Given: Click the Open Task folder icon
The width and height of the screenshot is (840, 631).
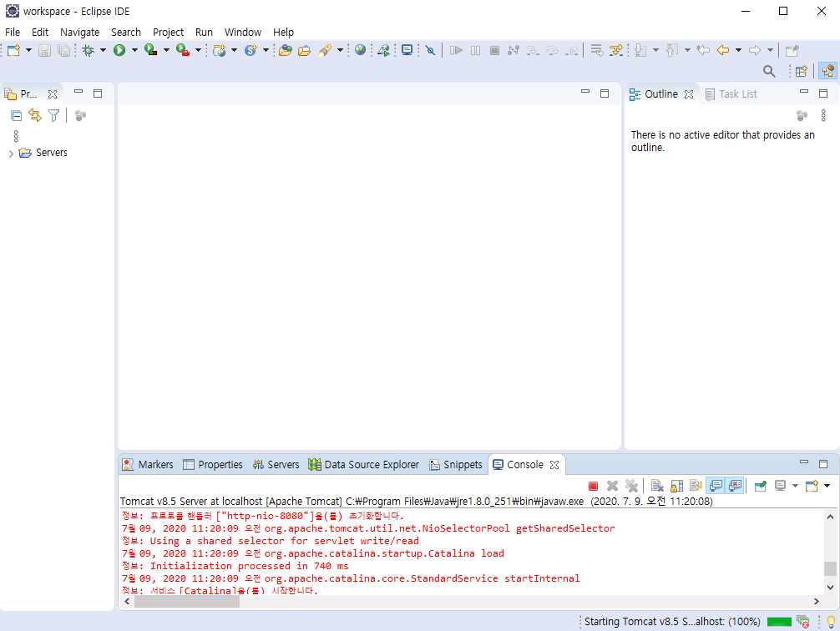Looking at the screenshot, I should [x=304, y=50].
